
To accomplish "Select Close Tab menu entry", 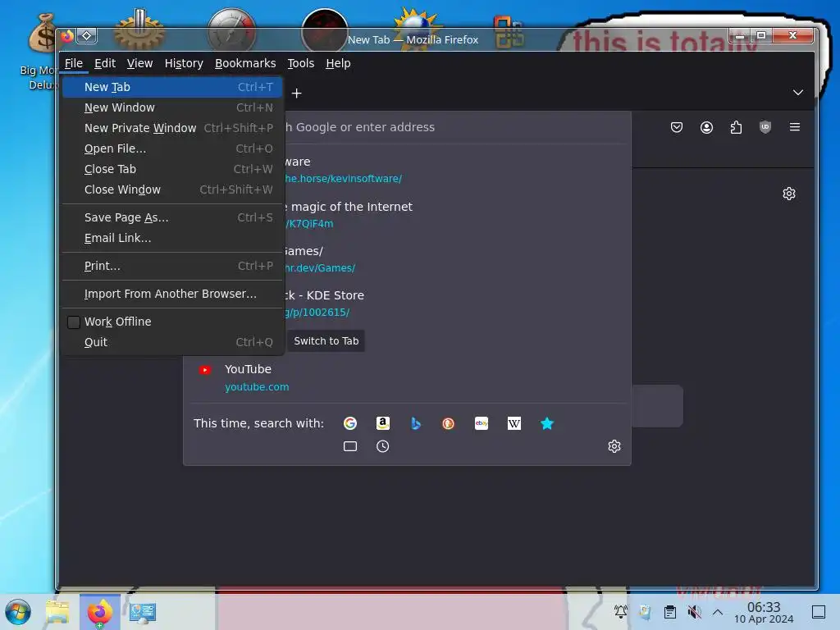I will click(x=172, y=169).
